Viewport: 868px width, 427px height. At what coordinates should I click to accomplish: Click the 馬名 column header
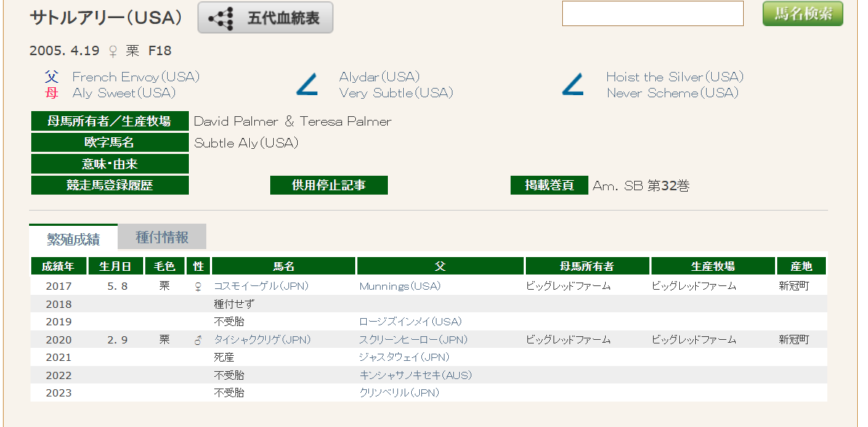pos(283,266)
